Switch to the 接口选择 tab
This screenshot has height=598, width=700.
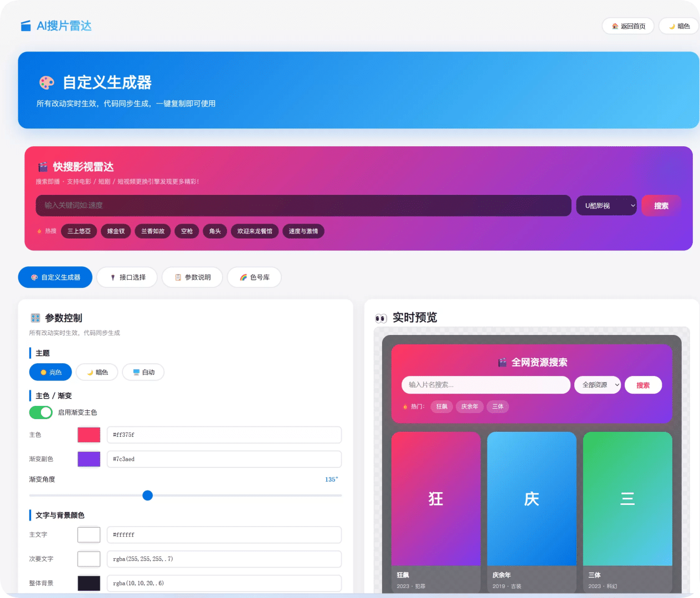[127, 277]
